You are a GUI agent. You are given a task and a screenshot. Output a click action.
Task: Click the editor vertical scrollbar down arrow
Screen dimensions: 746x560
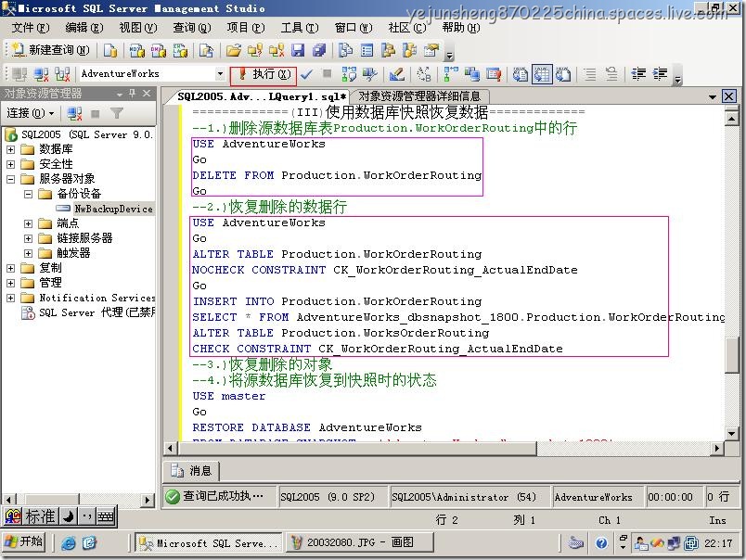(x=732, y=433)
